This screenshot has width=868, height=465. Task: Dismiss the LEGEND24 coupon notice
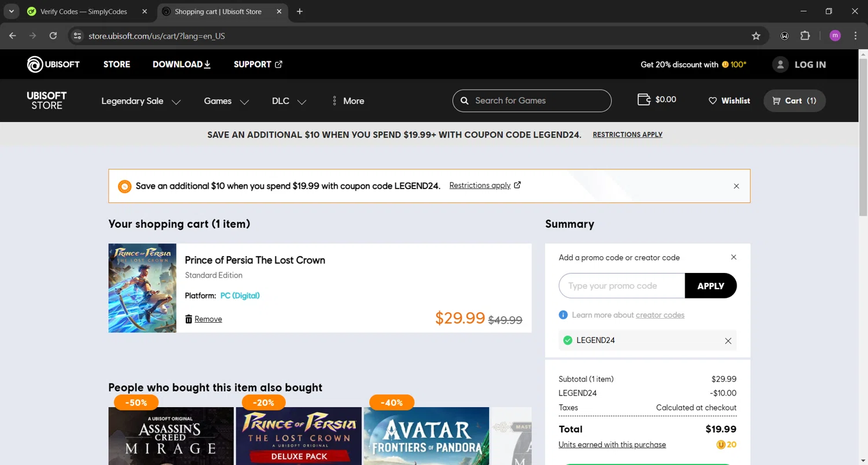[x=736, y=186]
